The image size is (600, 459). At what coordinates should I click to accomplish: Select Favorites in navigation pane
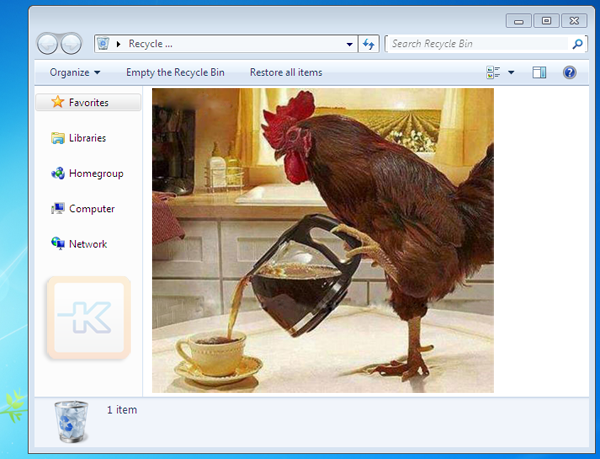88,102
